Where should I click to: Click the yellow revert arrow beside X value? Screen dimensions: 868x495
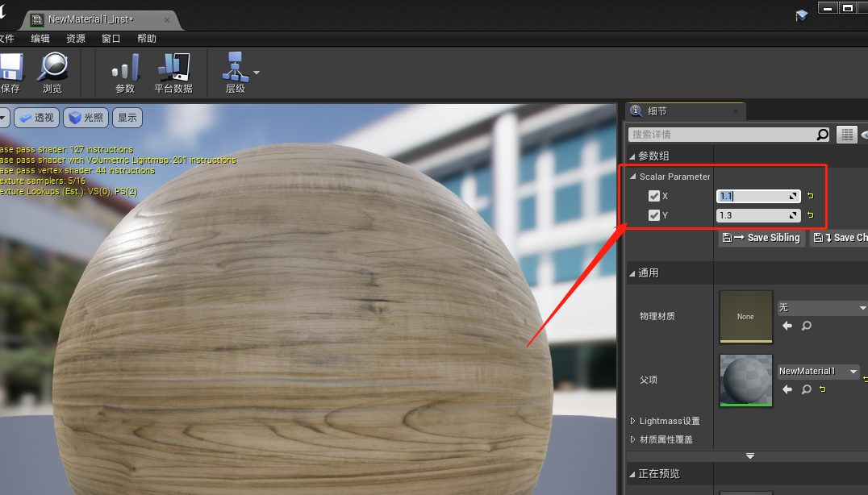coord(809,195)
